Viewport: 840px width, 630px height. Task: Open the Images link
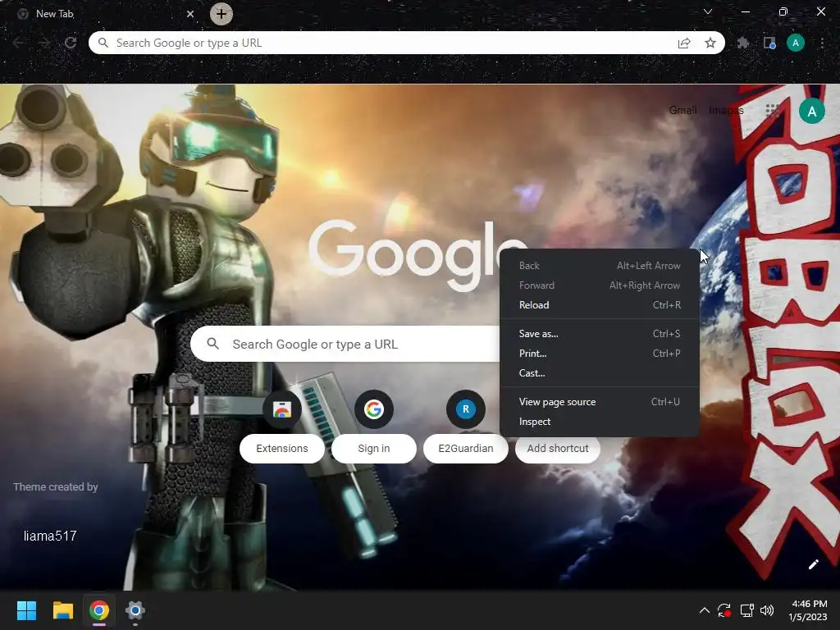click(x=726, y=110)
